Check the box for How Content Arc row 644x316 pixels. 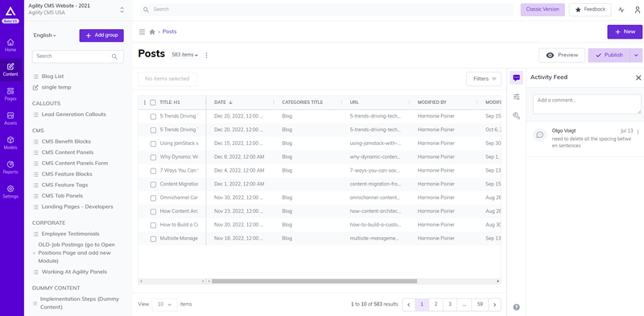tap(153, 211)
